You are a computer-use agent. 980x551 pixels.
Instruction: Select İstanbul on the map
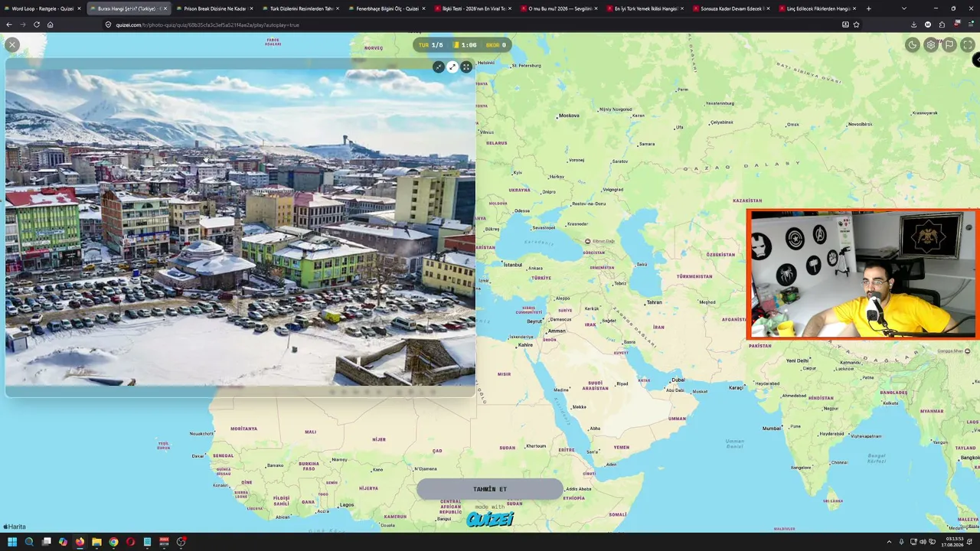pyautogui.click(x=511, y=265)
